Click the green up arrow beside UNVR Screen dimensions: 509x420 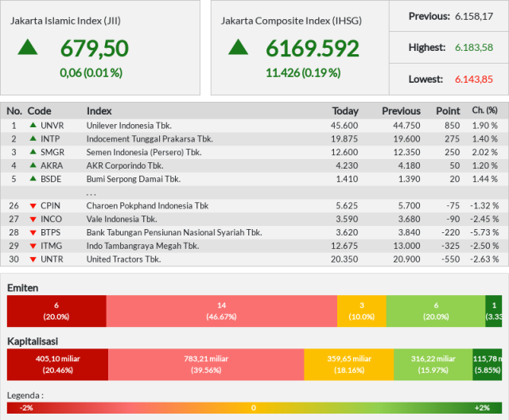pos(33,125)
